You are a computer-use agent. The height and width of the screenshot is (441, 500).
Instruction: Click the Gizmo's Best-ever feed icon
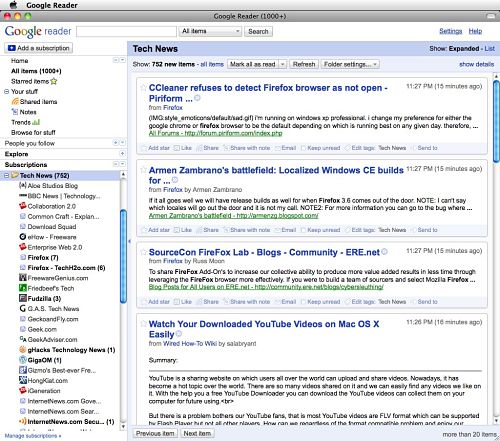[23, 370]
